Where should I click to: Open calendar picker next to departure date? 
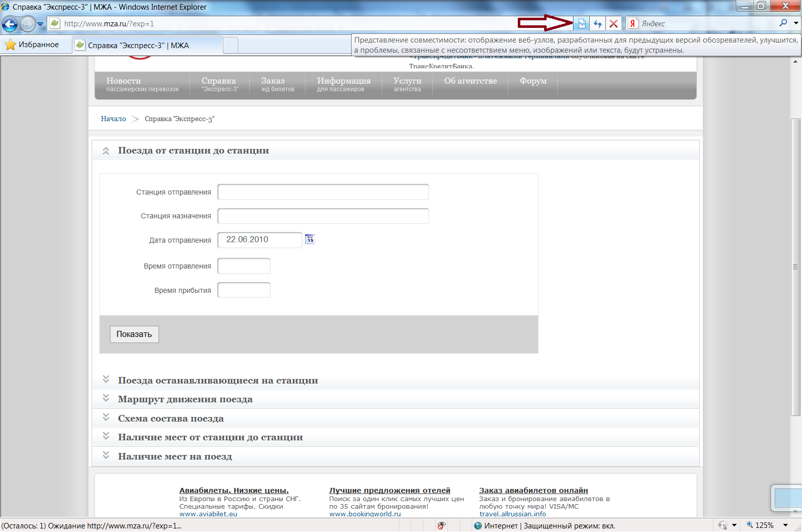tap(310, 239)
